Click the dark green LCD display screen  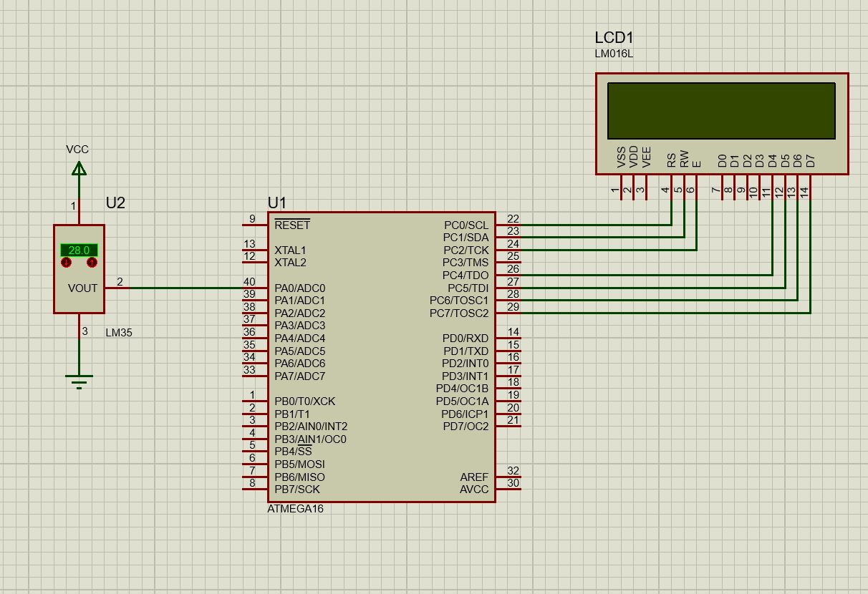[x=721, y=111]
